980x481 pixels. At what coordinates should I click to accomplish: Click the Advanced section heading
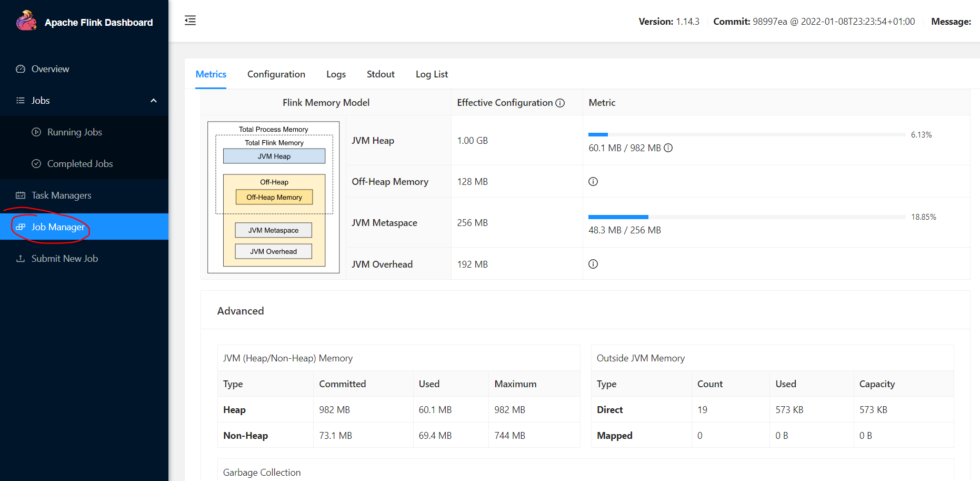click(241, 311)
